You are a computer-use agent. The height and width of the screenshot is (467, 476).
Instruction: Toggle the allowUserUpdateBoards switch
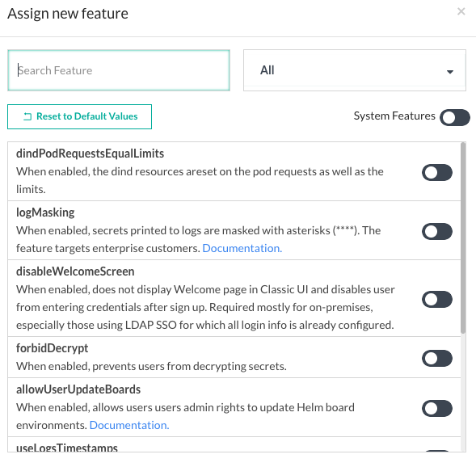[437, 409]
